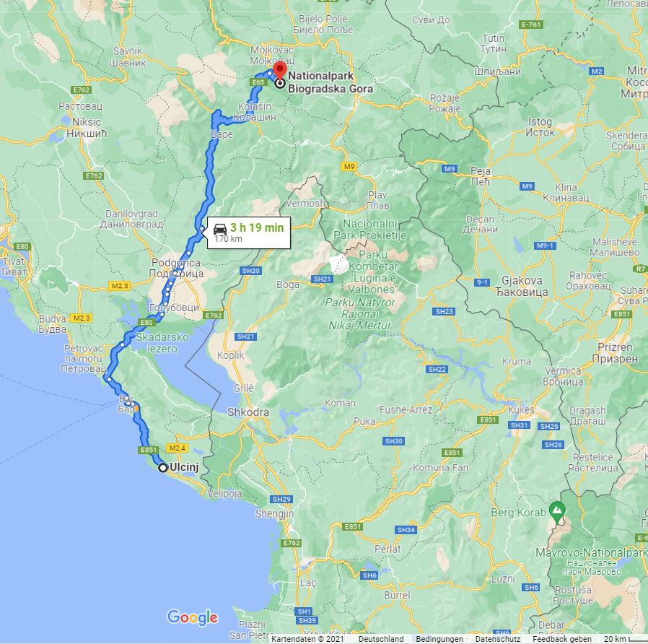Click the Ulcinj origin circle marker
Image resolution: width=648 pixels, height=644 pixels.
163,468
